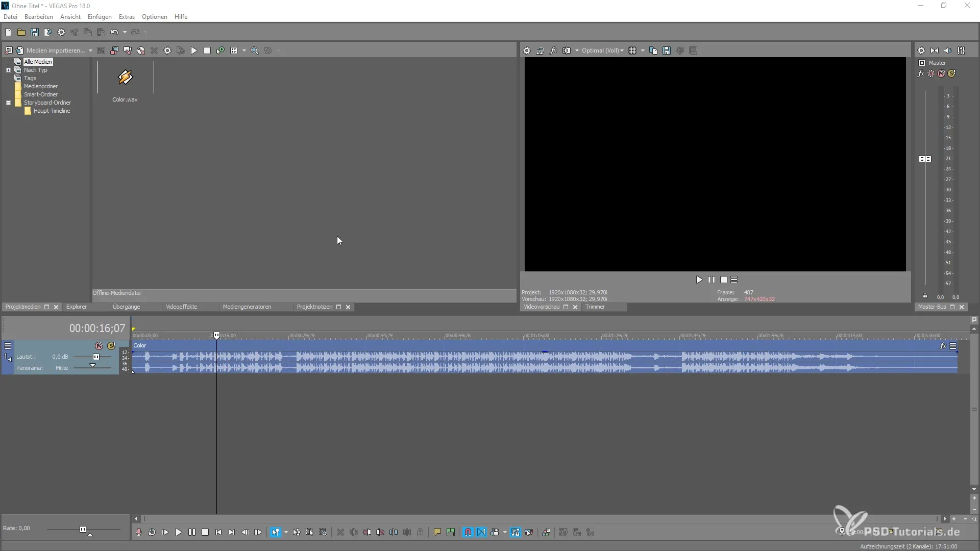The image size is (980, 551).
Task: Open media properties gear in Projektmedien toolbar
Action: 167,51
